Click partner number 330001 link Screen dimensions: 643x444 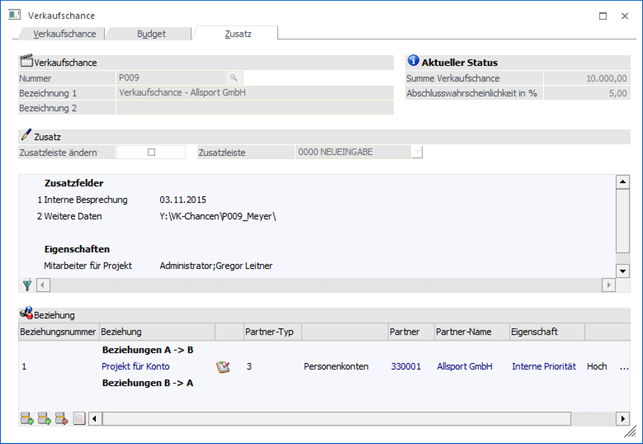(x=405, y=367)
